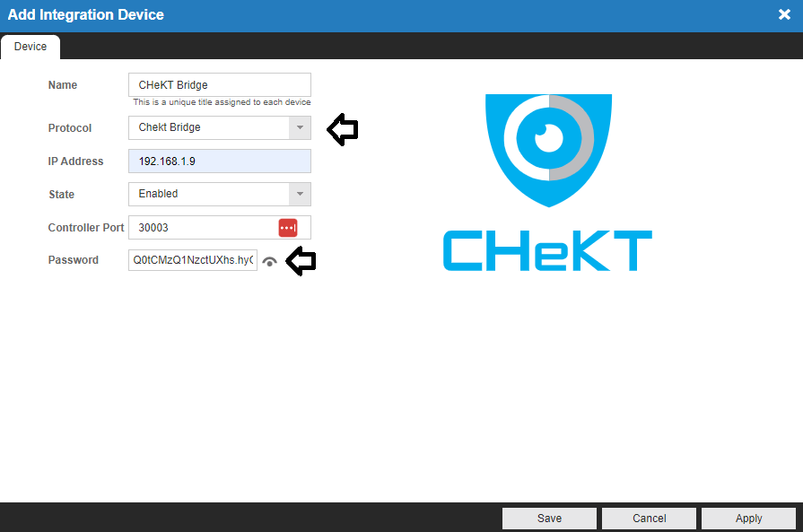Image resolution: width=803 pixels, height=532 pixels.
Task: Click the Add Integration Device title text
Action: (x=85, y=15)
